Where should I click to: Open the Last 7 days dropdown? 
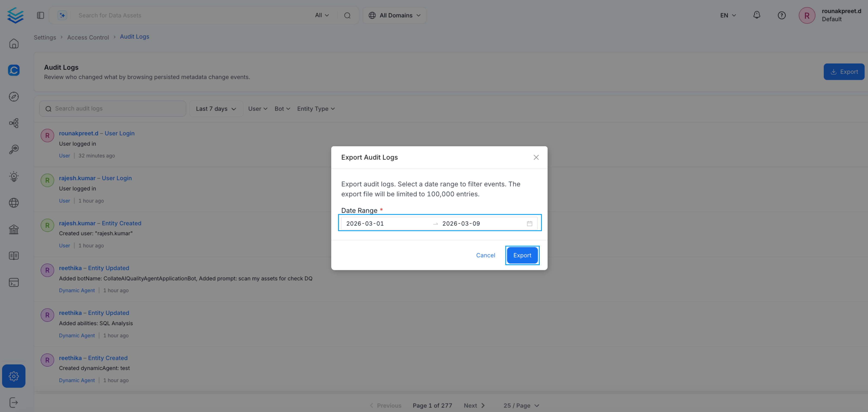point(216,108)
